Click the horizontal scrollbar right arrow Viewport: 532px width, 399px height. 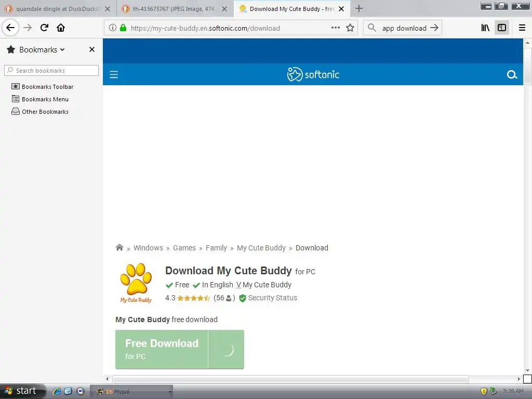pyautogui.click(x=519, y=379)
